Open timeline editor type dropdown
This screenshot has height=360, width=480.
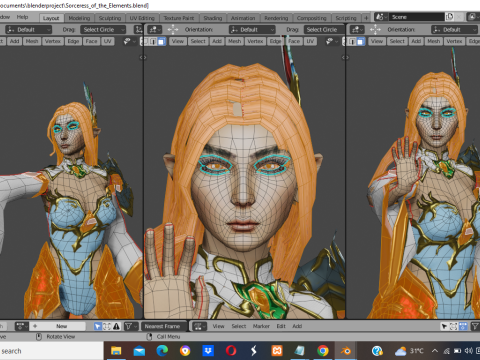coord(200,326)
